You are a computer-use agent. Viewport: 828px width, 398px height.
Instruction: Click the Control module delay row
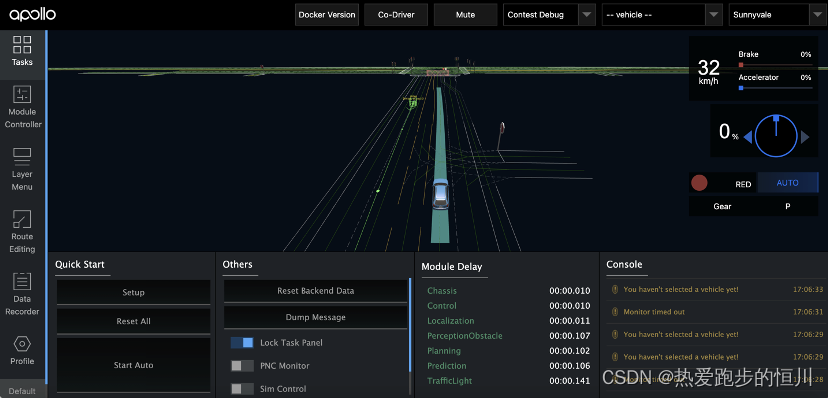click(x=509, y=306)
